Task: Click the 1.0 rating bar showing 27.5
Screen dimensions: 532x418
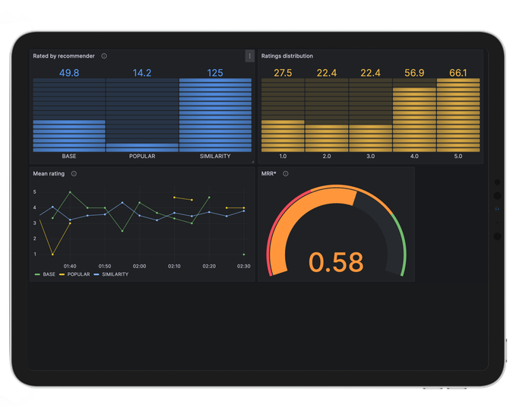Action: [x=283, y=135]
